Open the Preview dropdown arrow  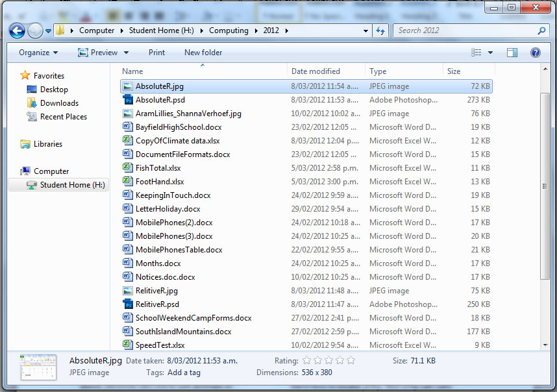click(126, 53)
